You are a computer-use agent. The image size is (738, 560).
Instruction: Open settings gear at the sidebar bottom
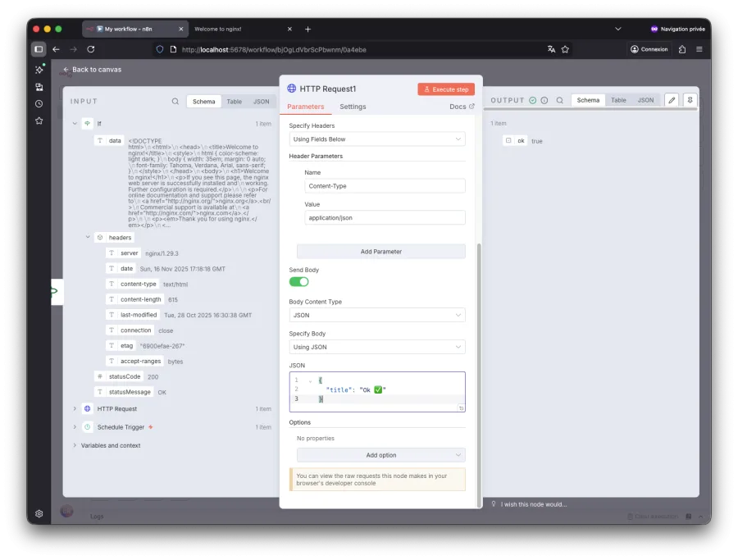tap(39, 513)
